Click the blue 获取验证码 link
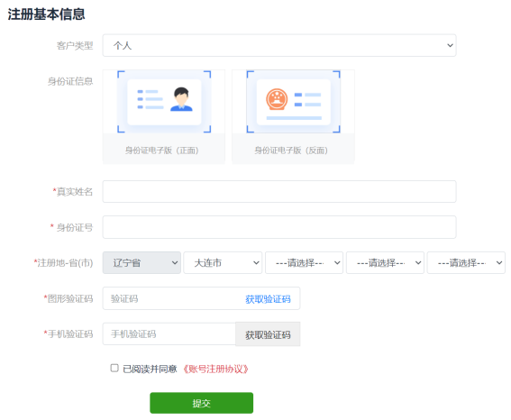This screenshot has height=420, width=511. point(268,299)
